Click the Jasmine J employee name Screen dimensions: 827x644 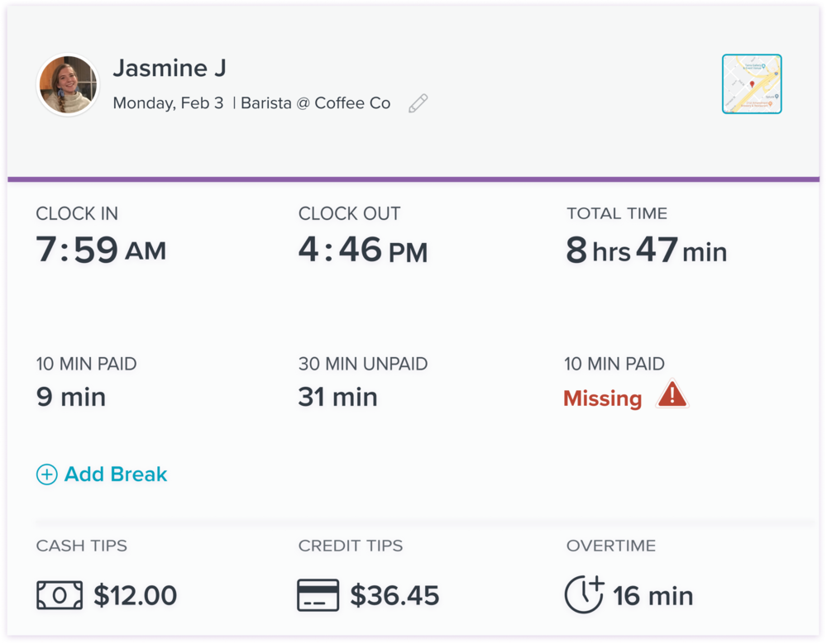(x=170, y=68)
